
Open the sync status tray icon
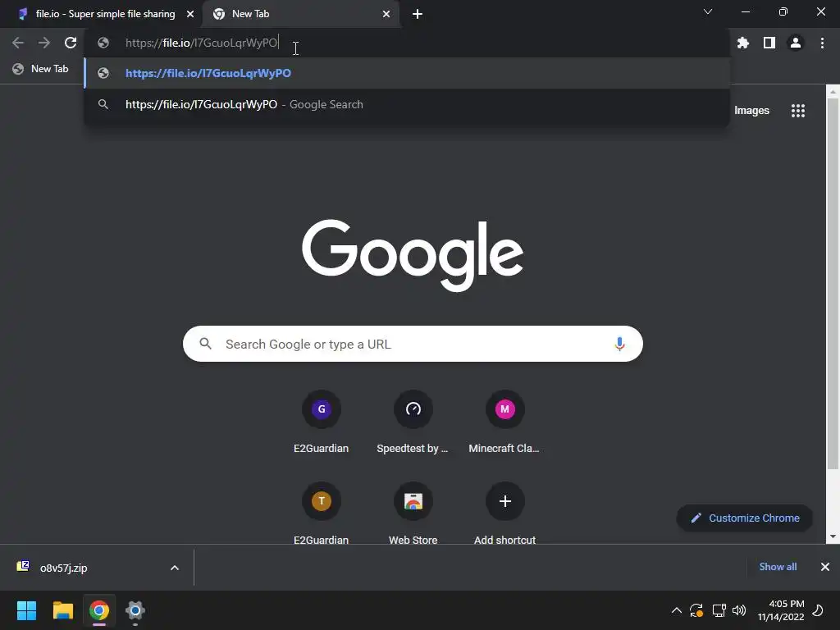(x=696, y=610)
